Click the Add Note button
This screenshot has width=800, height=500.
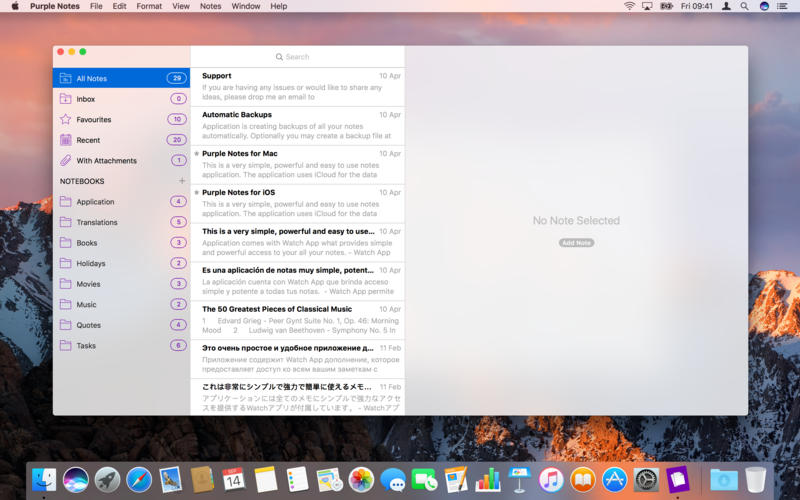(x=576, y=243)
